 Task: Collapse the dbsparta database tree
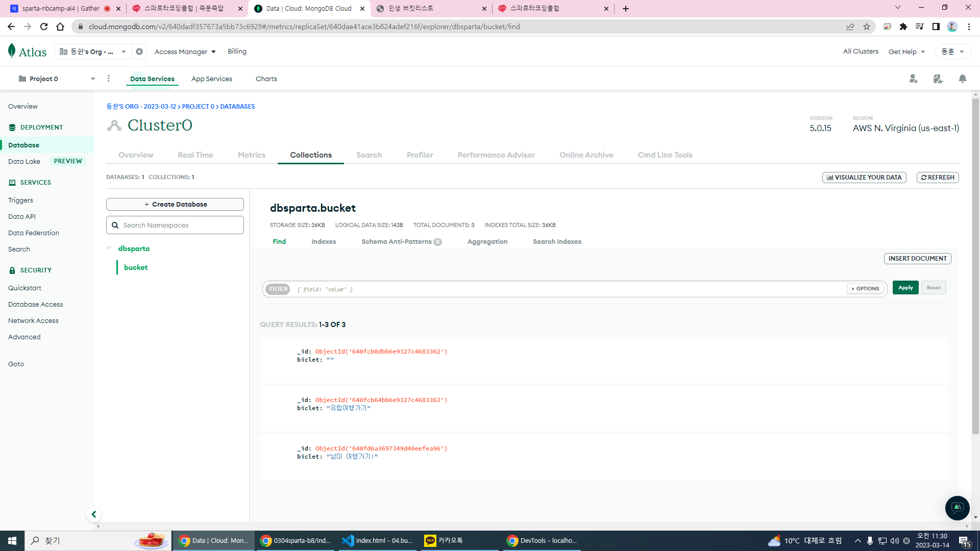[109, 248]
